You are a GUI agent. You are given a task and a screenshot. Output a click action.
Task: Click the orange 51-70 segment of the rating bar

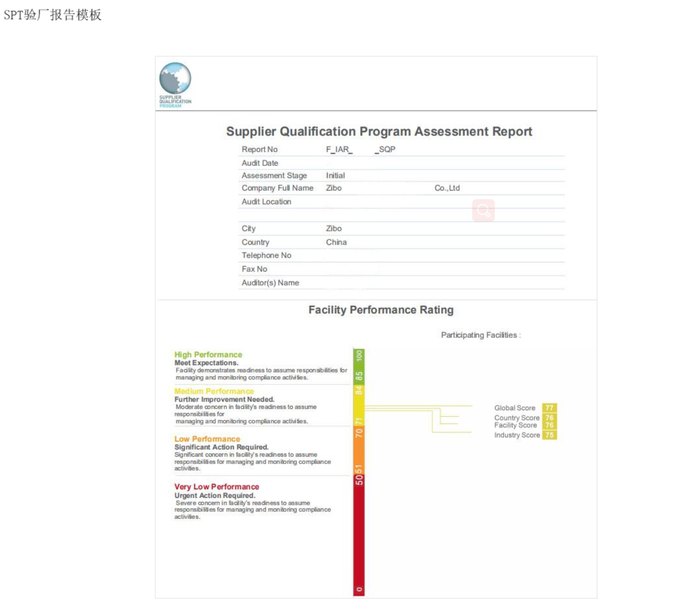pos(359,451)
